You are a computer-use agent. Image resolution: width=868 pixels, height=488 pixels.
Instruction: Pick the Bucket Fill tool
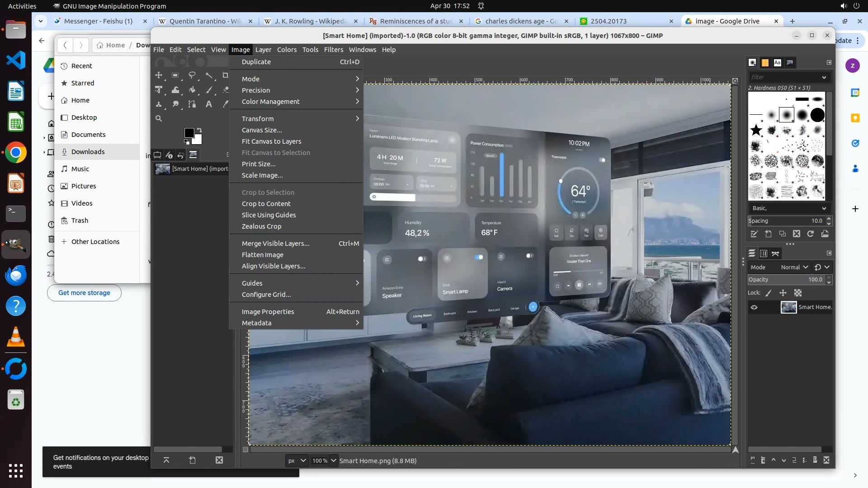(192, 90)
